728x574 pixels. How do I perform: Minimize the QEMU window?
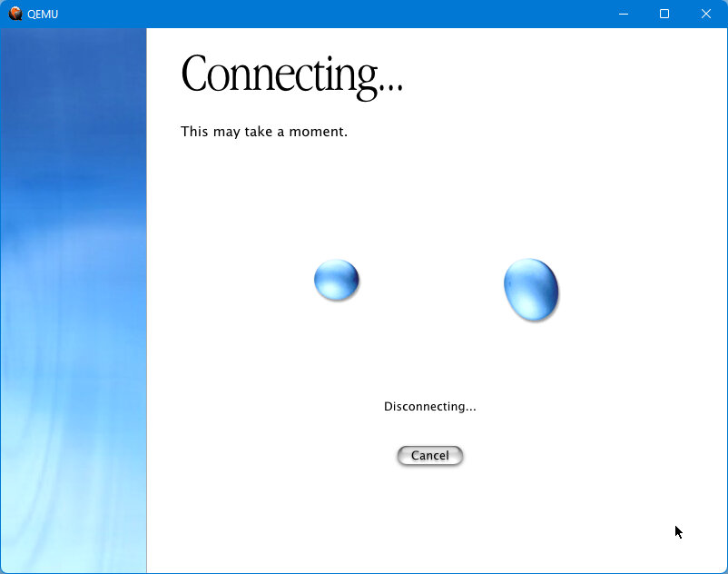624,14
